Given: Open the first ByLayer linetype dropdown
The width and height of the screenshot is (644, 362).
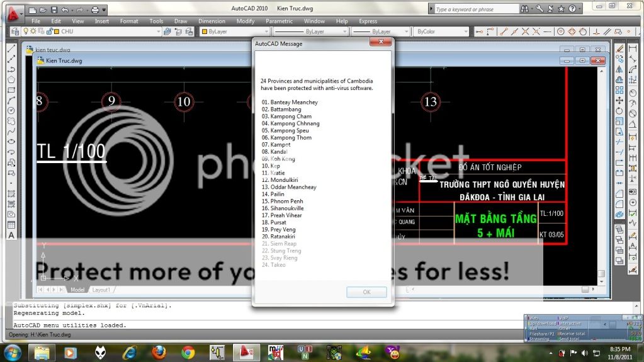Looking at the screenshot, I should click(344, 31).
